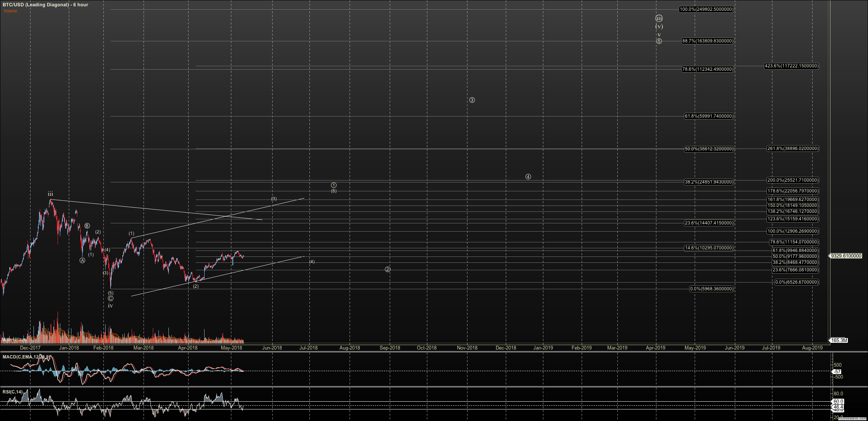Select the circled iii wave label at top
The height and width of the screenshot is (421, 868).
click(x=659, y=18)
